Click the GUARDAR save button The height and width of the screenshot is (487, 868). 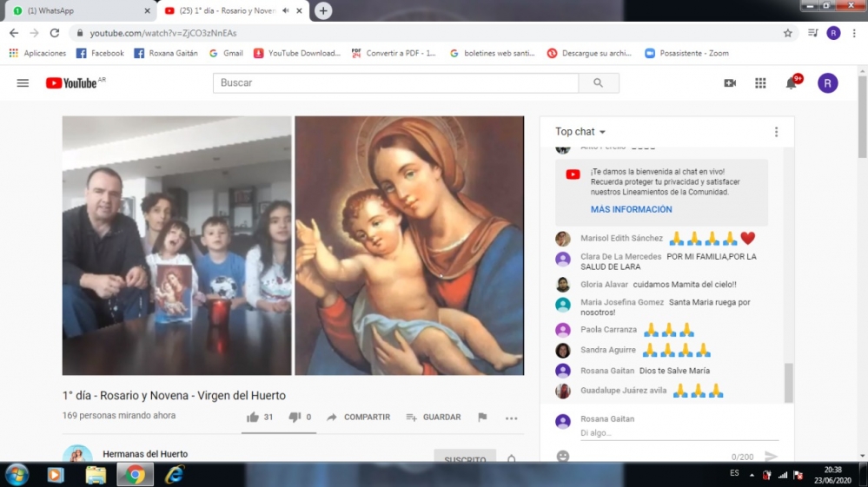434,418
